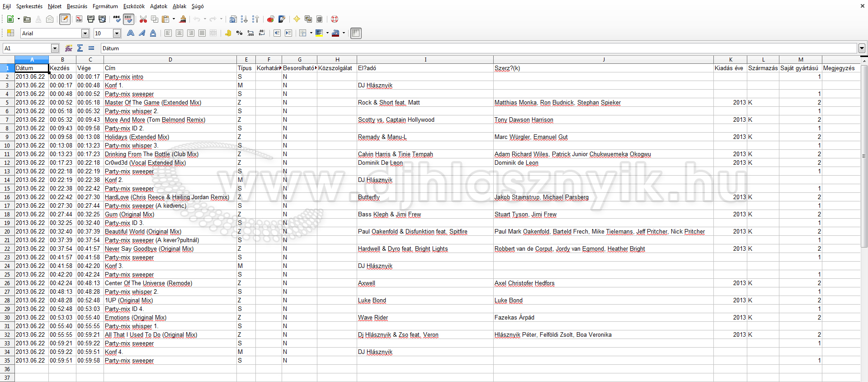Viewport: 868px width, 382px height.
Task: Expand the formula input line
Action: coord(862,48)
